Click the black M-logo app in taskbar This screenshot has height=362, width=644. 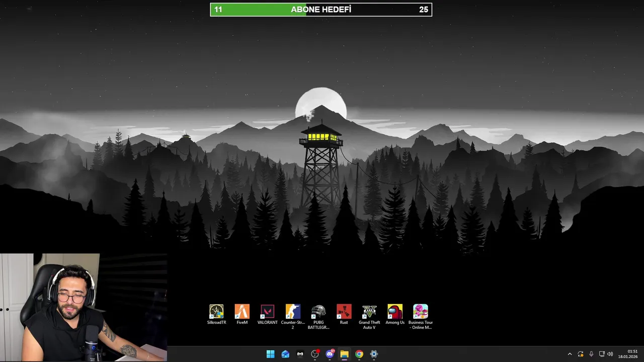click(300, 354)
